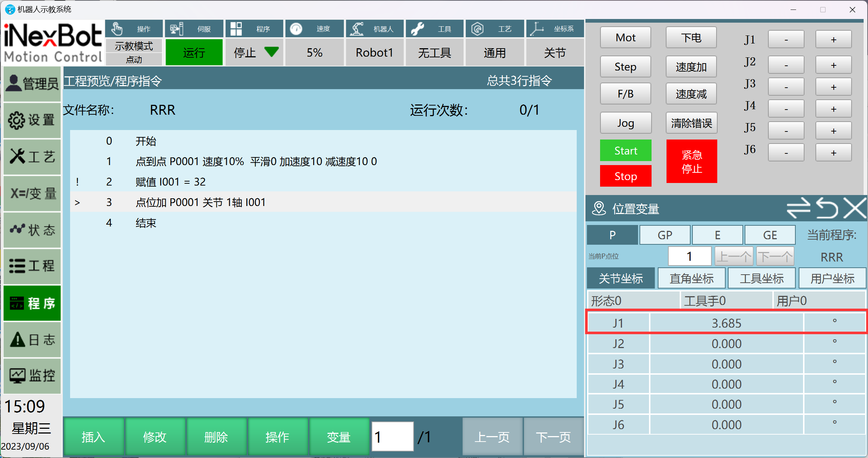This screenshot has width=868, height=458.
Task: Toggle the Mot motor enable button
Action: [x=625, y=38]
